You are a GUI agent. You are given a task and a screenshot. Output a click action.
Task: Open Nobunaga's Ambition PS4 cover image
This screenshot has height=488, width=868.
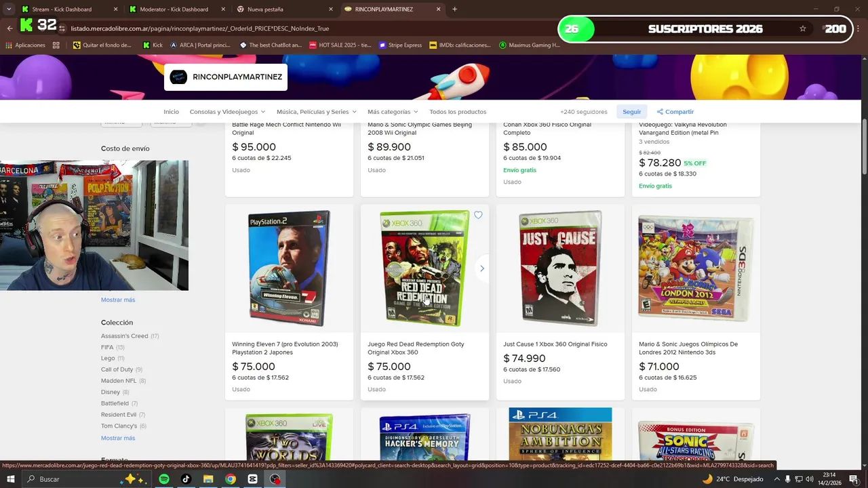click(560, 434)
